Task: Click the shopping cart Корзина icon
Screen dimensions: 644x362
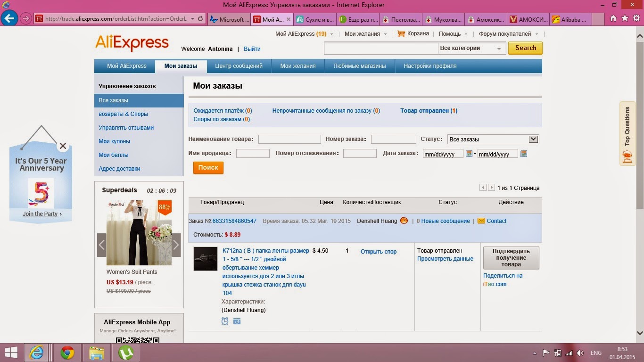Action: (x=401, y=34)
